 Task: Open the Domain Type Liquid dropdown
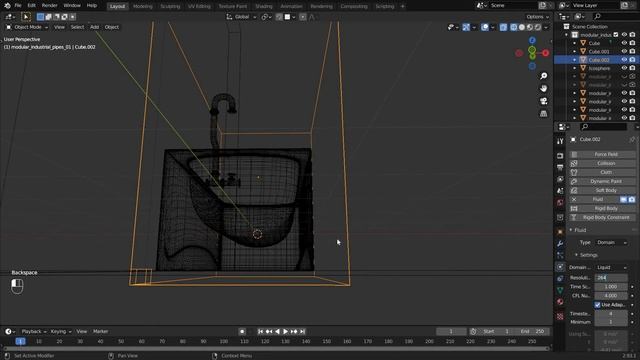611,267
